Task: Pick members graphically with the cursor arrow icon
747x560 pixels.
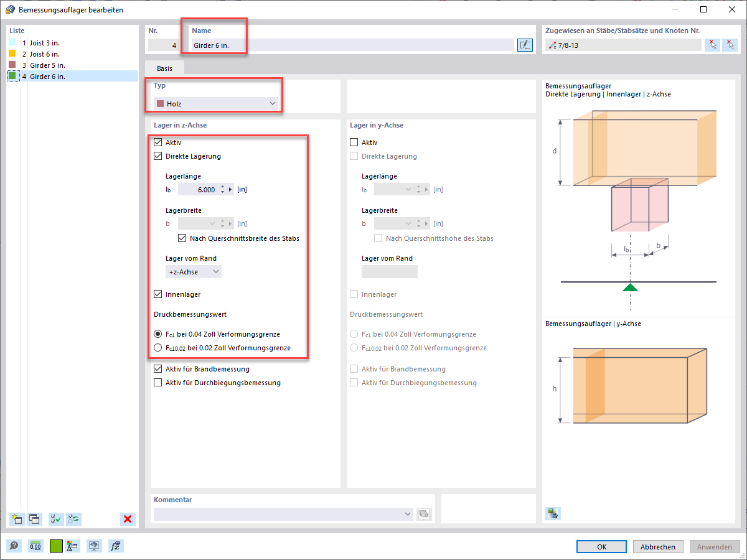Action: 712,44
